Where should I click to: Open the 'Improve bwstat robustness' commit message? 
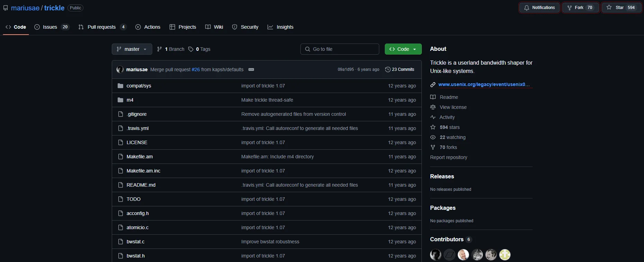[270, 242]
